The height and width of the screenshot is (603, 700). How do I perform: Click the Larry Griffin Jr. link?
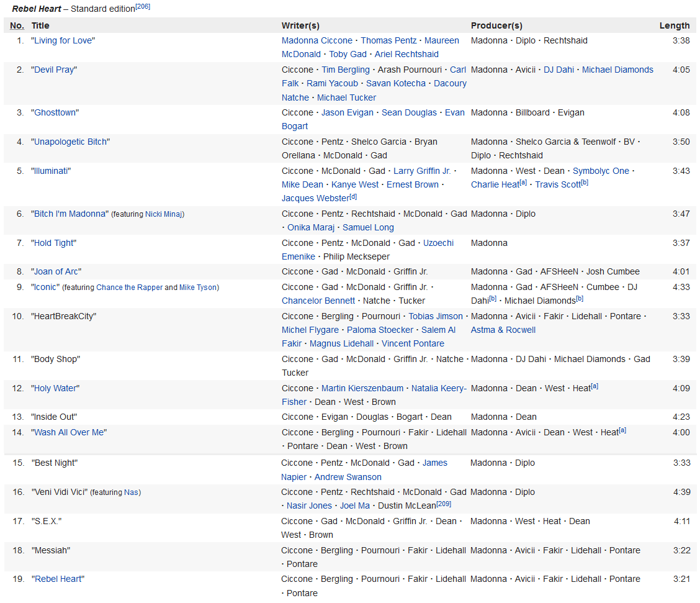pos(422,171)
